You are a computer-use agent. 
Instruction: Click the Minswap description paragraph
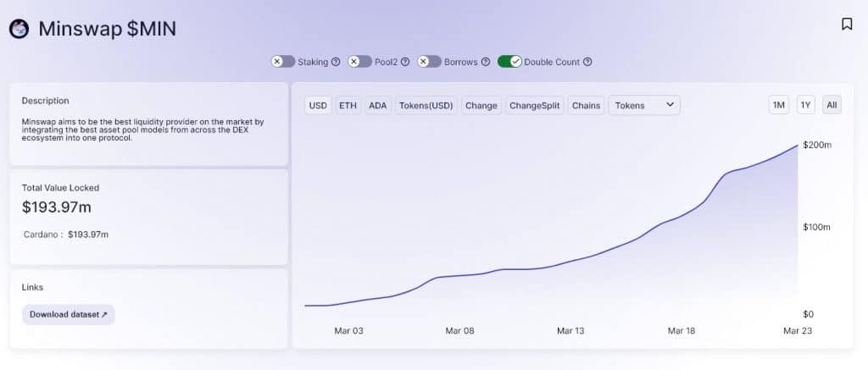pos(142,130)
